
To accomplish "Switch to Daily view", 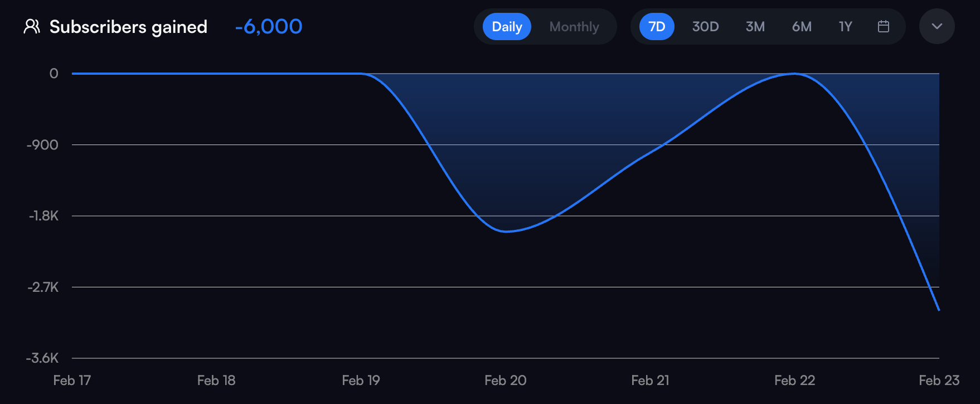I will [507, 27].
